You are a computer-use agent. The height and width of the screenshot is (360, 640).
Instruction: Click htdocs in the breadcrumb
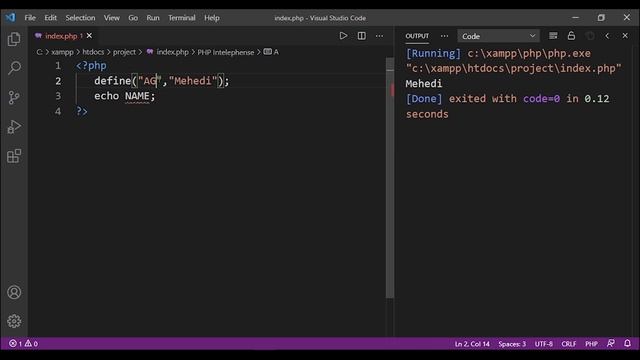pos(93,52)
